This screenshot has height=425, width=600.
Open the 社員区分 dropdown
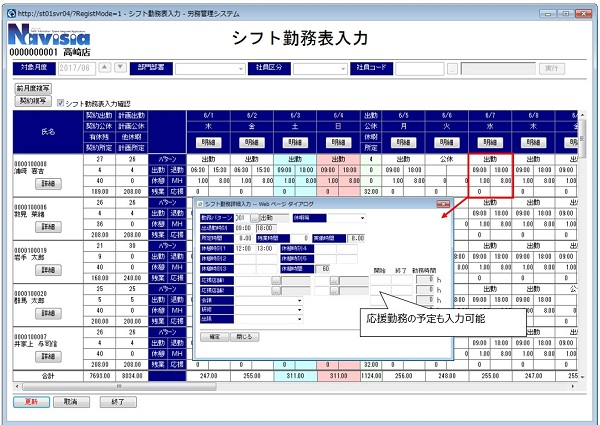coord(320,69)
